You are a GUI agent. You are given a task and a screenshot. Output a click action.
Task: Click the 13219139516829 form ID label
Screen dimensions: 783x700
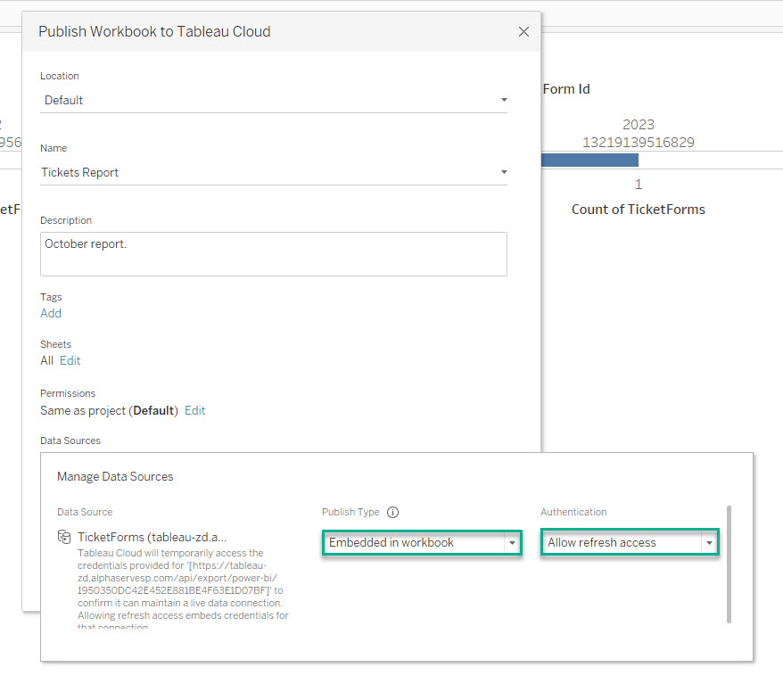click(638, 143)
